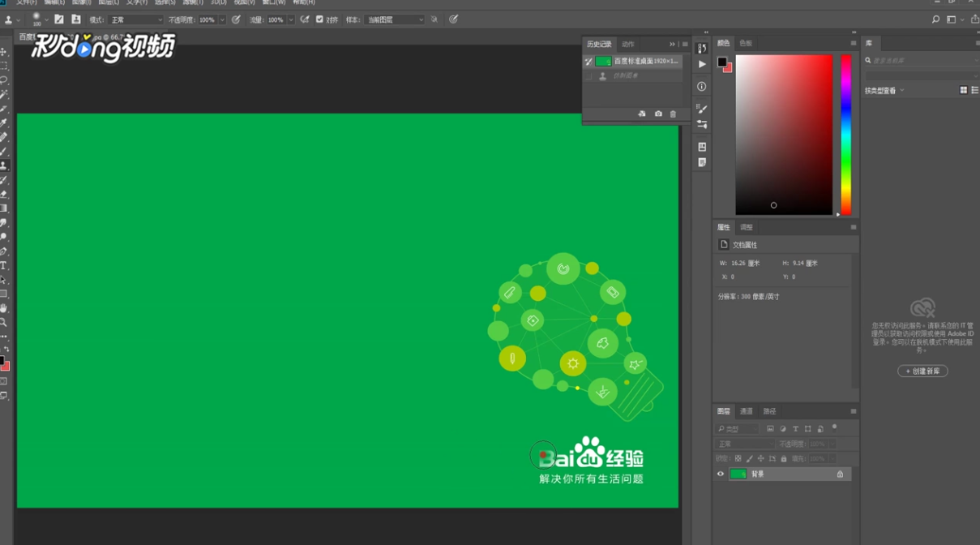
Task: Toggle pressure for size button in options bar
Action: point(454,19)
